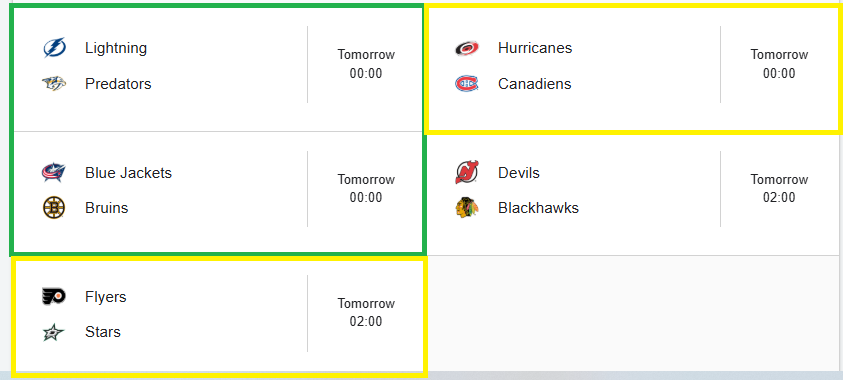
Task: Click the Chicago Blackhawks logo
Action: click(467, 208)
